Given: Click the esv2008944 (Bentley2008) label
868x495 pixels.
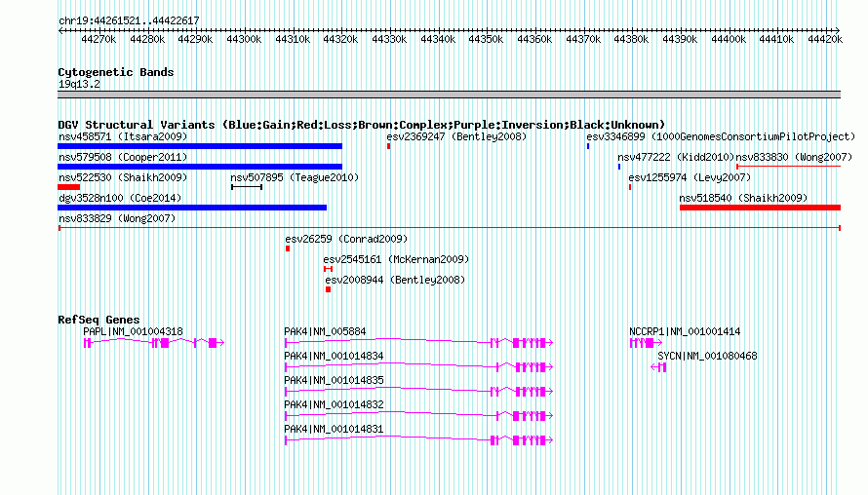Looking at the screenshot, I should (395, 280).
